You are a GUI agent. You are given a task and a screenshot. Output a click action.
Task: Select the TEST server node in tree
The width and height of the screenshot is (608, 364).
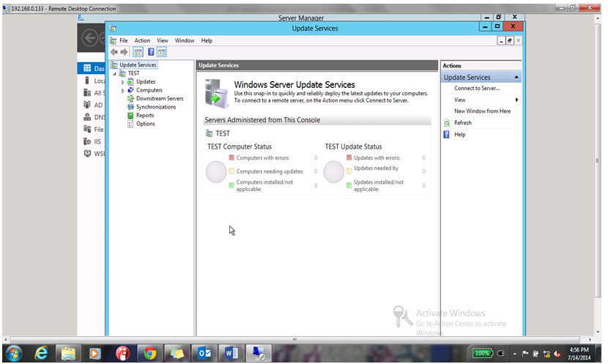click(x=133, y=73)
